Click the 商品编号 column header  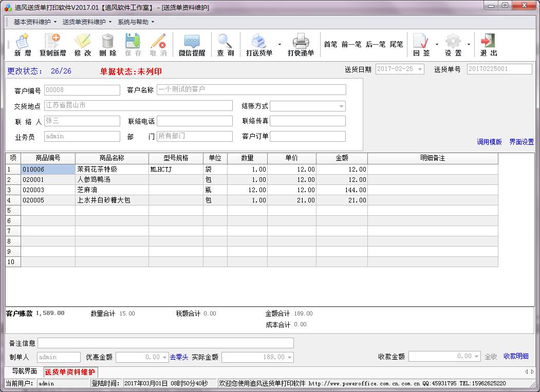click(48, 158)
